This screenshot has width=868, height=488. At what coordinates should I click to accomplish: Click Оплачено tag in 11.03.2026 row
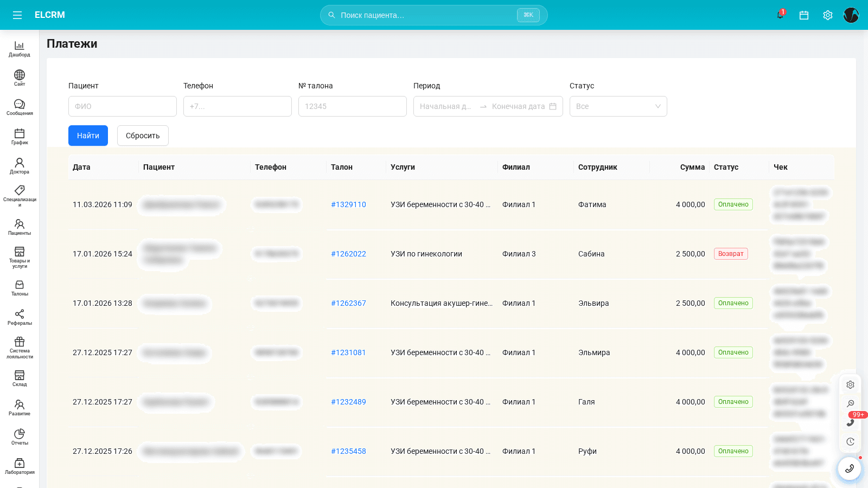click(733, 204)
